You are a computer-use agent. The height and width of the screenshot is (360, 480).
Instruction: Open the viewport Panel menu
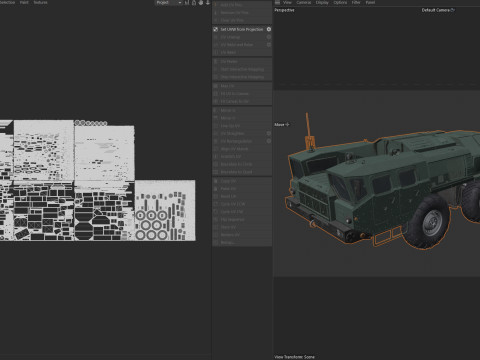point(370,2)
